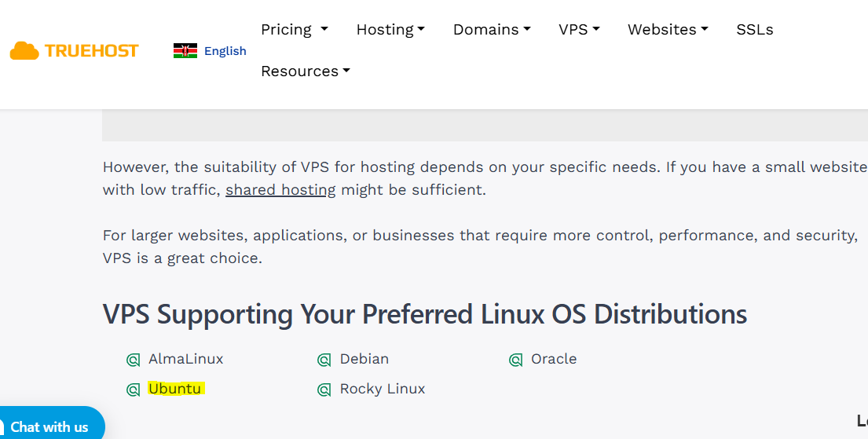Click the Oracle text

(x=554, y=359)
